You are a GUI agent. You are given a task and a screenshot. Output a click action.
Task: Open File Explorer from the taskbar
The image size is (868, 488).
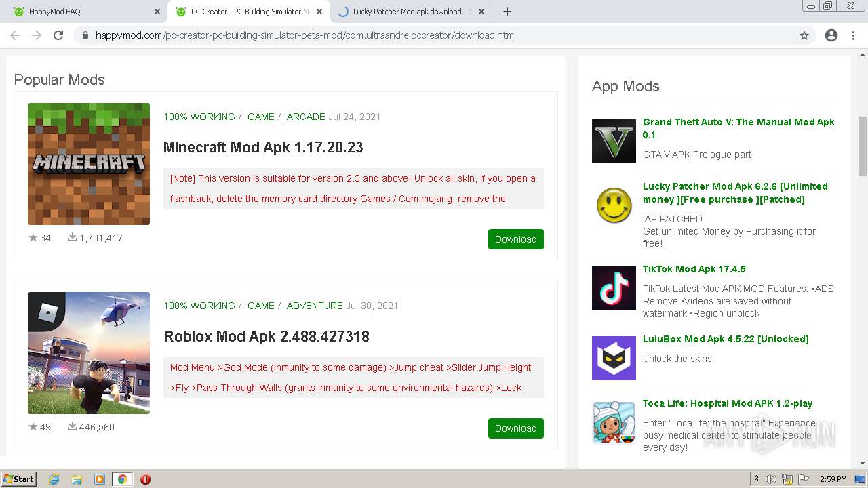point(77,479)
